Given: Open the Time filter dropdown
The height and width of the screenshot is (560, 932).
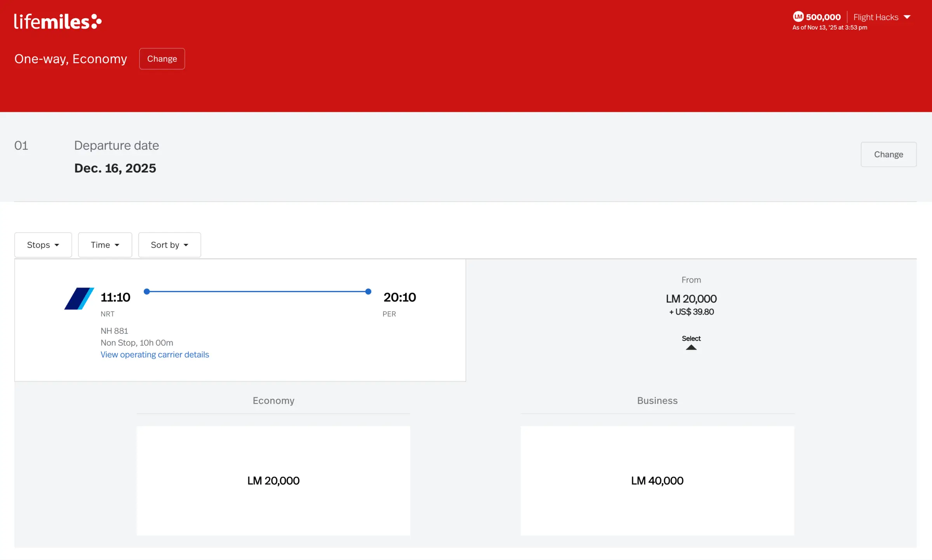Looking at the screenshot, I should [x=105, y=245].
